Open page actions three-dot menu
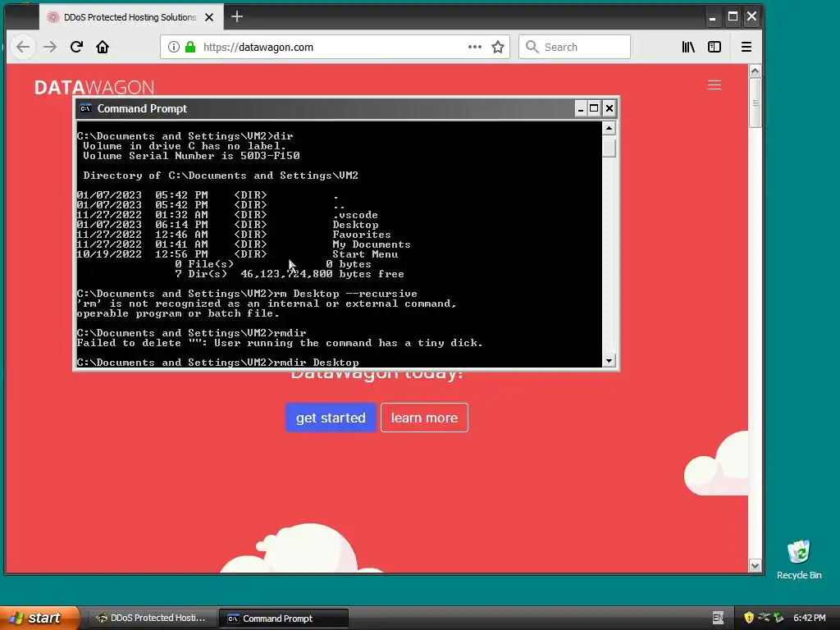The height and width of the screenshot is (630, 840). click(475, 47)
